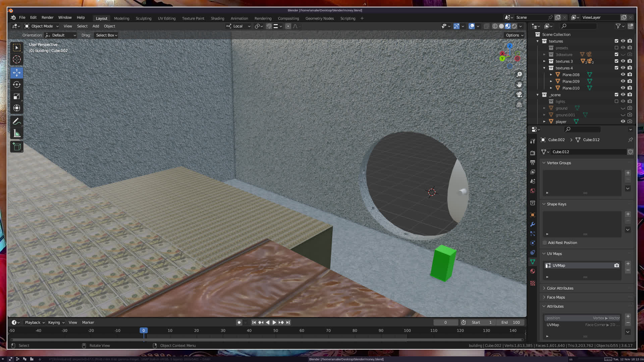Screen dimensions: 644x362
Task: Open the Material properties tab
Action: 533,271
